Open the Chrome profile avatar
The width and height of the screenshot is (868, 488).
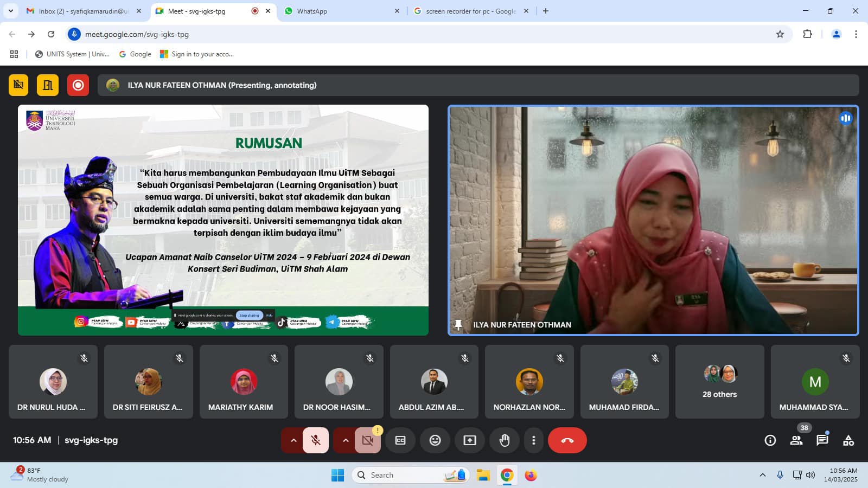[x=837, y=34]
